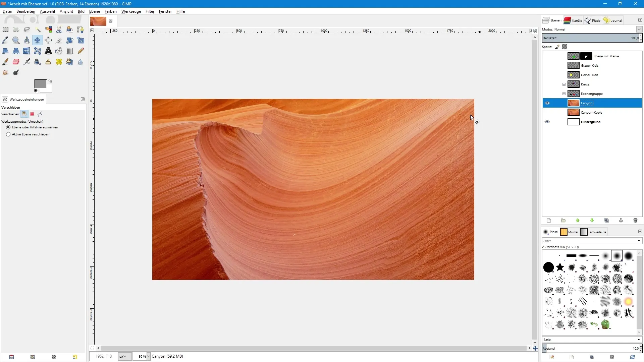
Task: Select the Pencil tool
Action: (x=80, y=51)
